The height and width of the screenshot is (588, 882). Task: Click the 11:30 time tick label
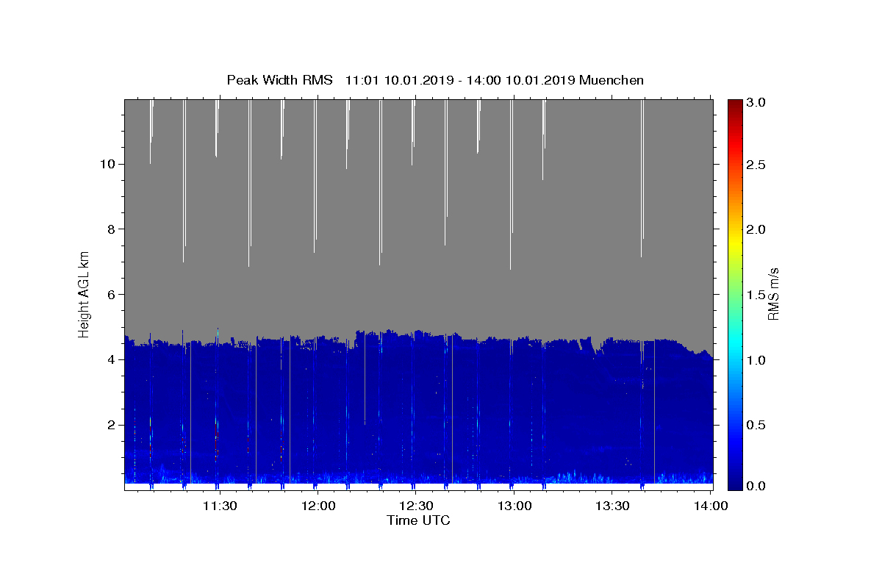point(218,506)
